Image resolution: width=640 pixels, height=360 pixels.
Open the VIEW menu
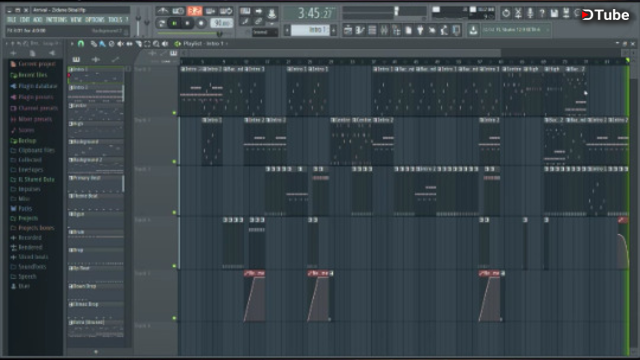pos(76,20)
